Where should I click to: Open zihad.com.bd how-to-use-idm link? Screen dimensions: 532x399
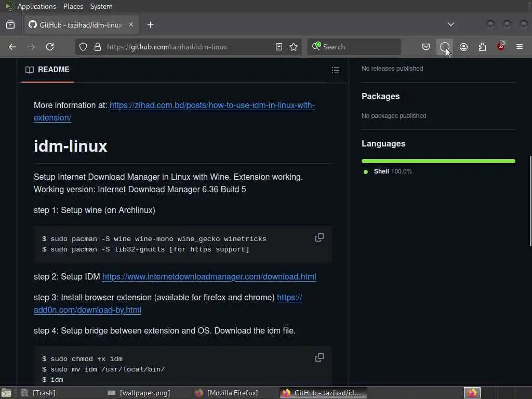175,111
